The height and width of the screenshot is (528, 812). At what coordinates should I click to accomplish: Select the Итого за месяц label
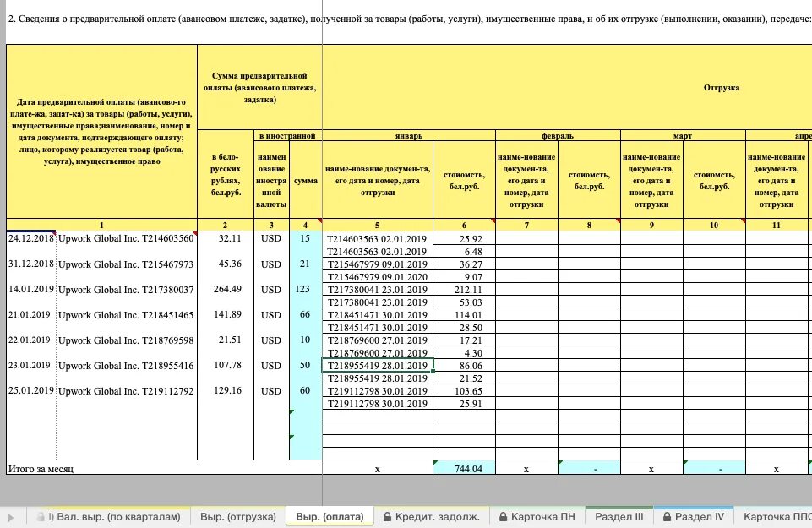41,469
